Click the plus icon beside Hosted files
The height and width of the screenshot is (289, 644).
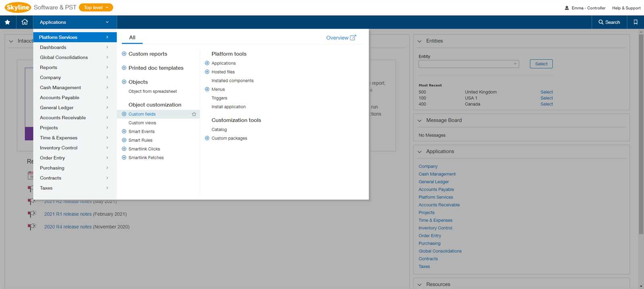(x=207, y=72)
